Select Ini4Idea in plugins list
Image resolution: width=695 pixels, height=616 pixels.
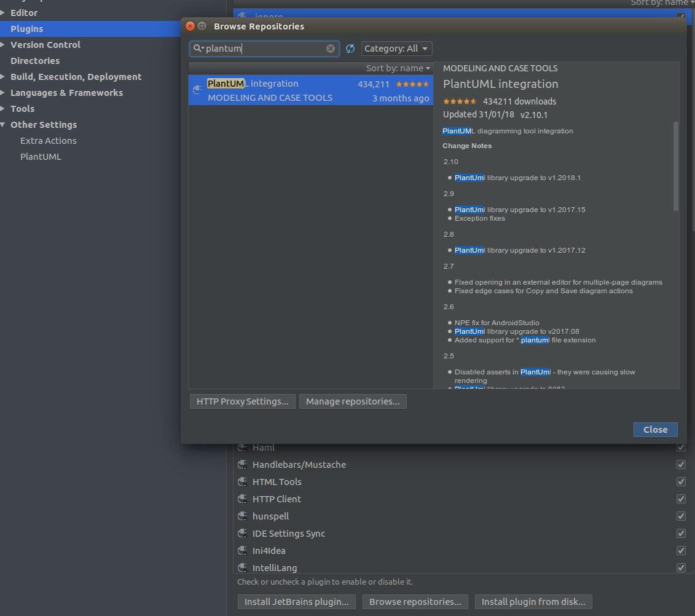point(269,550)
